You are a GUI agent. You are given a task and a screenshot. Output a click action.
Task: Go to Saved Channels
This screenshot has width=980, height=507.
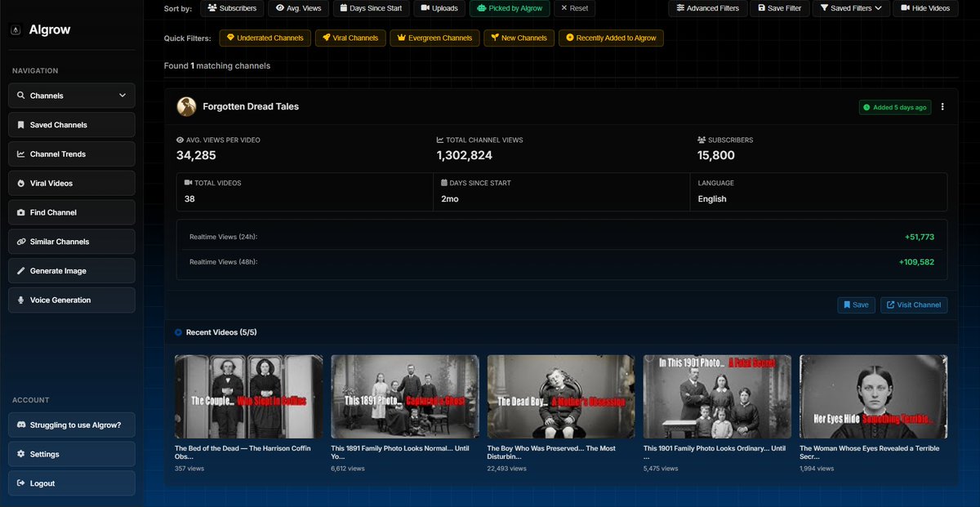click(x=72, y=125)
